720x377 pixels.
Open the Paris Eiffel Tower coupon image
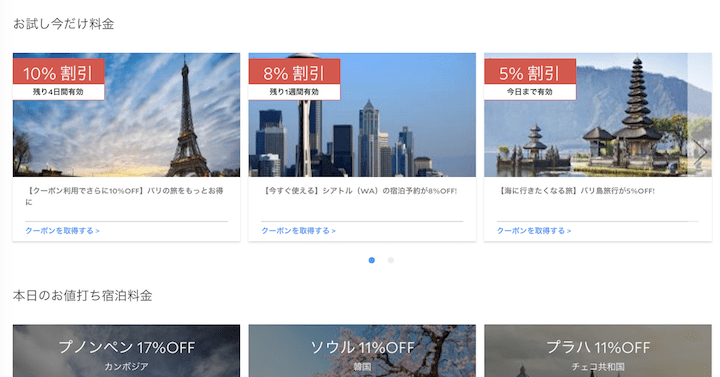126,115
